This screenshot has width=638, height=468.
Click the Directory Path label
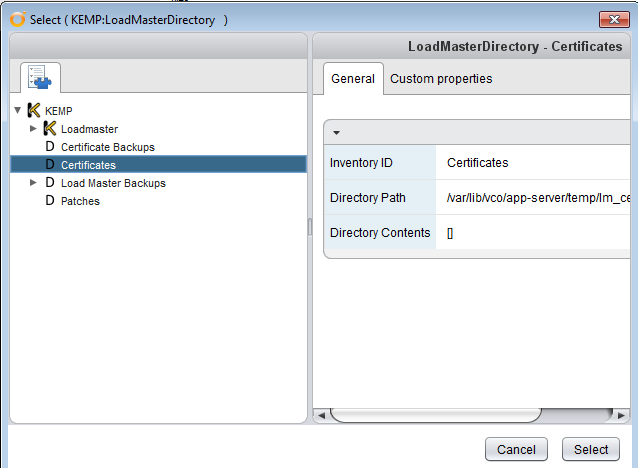tap(367, 198)
